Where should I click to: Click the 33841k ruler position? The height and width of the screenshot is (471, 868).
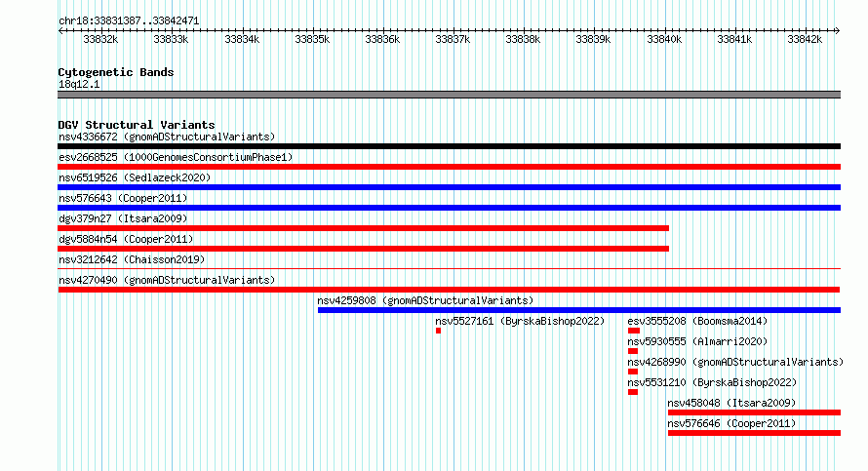(x=734, y=39)
